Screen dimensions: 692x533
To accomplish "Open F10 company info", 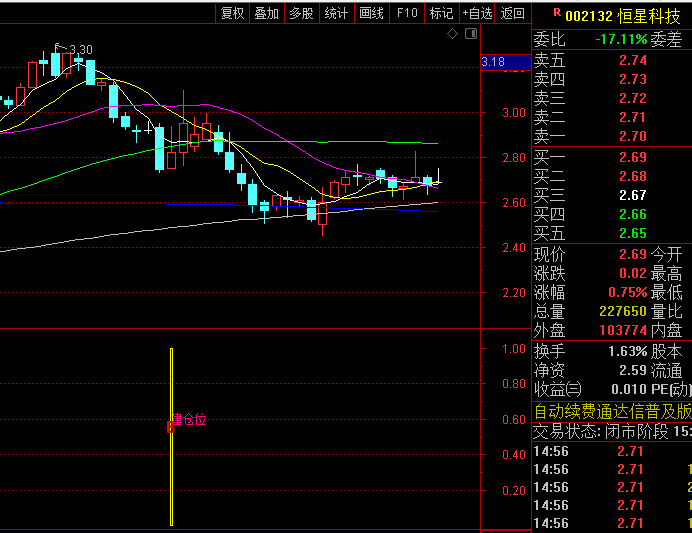I will point(407,13).
